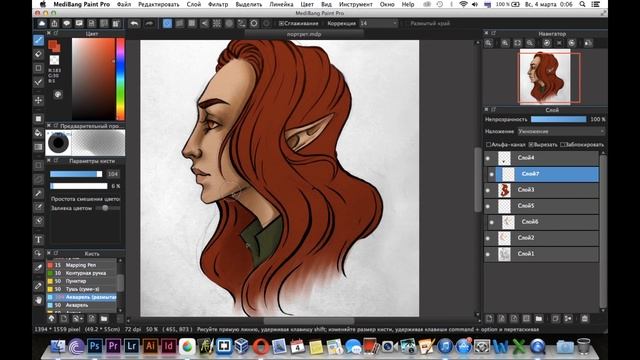Image resolution: width=640 pixels, height=360 pixels.
Task: Select the Move tool
Action: pos(38,100)
